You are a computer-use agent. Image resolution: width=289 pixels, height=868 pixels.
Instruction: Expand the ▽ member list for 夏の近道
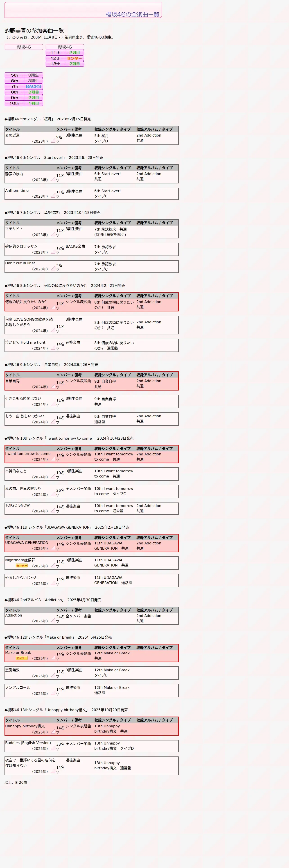(58, 142)
